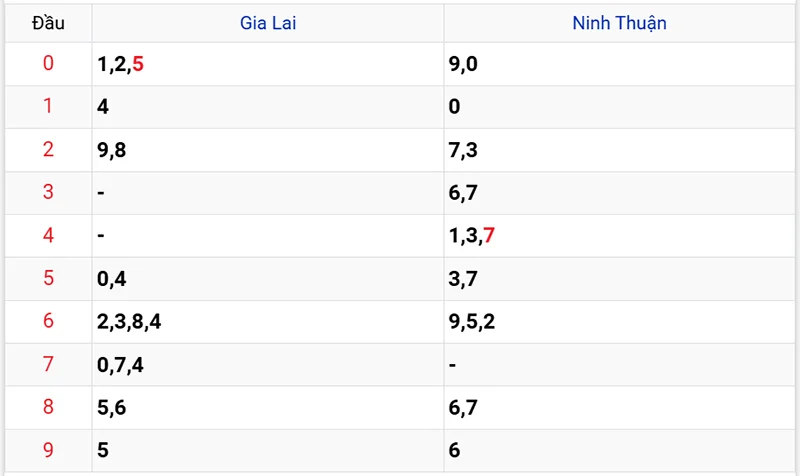Click the Ninh Thuận dash in row 7
Image resolution: width=800 pixels, height=476 pixels.
tap(453, 365)
